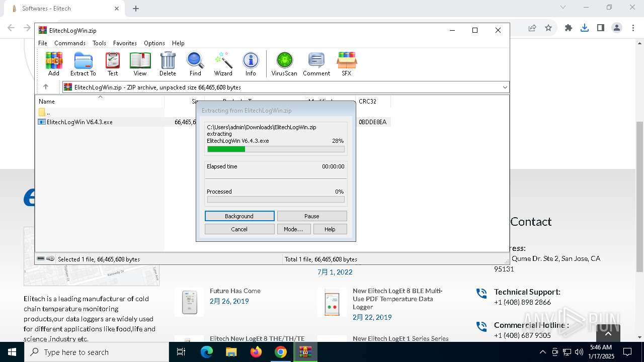Open the File menu in WinRAR
Screen dimensions: 644x362
[43, 43]
